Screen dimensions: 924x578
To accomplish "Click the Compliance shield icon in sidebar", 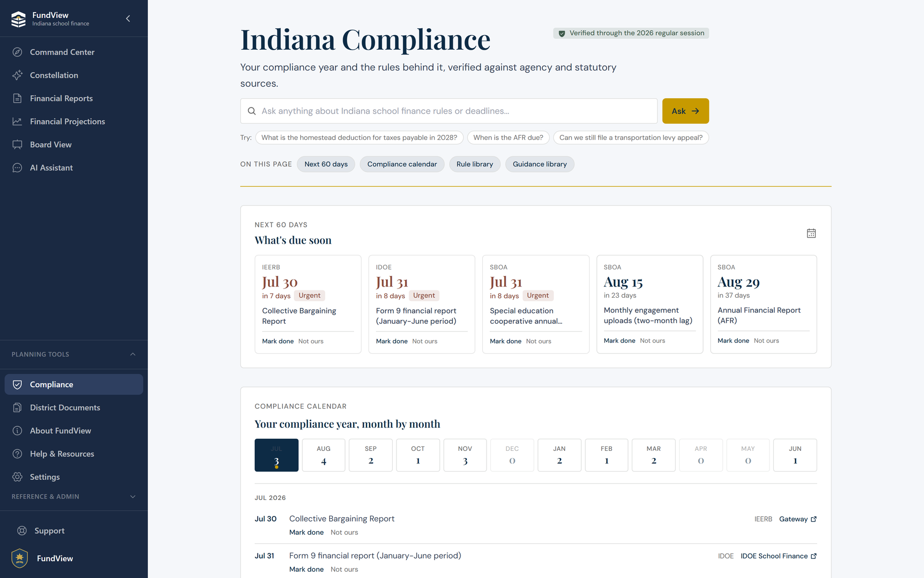I will pyautogui.click(x=17, y=384).
